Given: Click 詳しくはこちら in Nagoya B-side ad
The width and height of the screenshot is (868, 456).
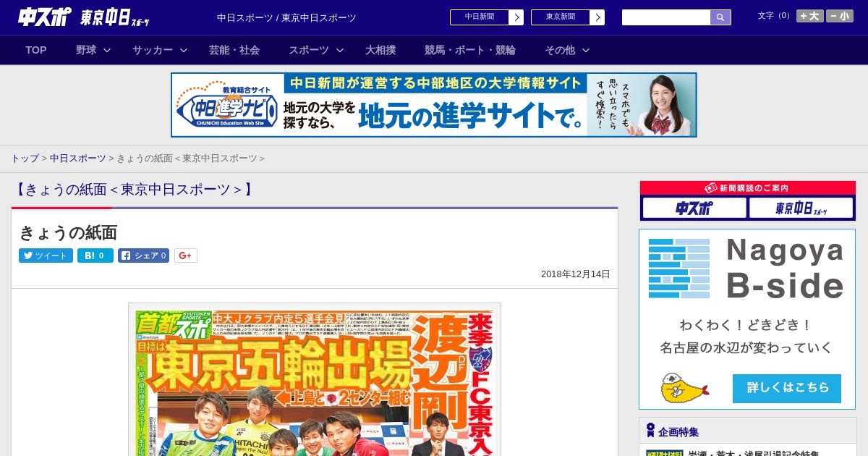Looking at the screenshot, I should [787, 388].
